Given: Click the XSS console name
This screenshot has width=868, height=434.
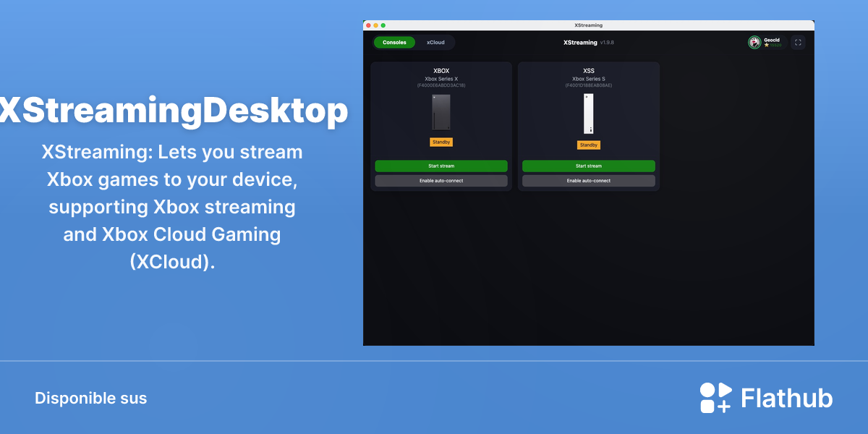Looking at the screenshot, I should [589, 71].
